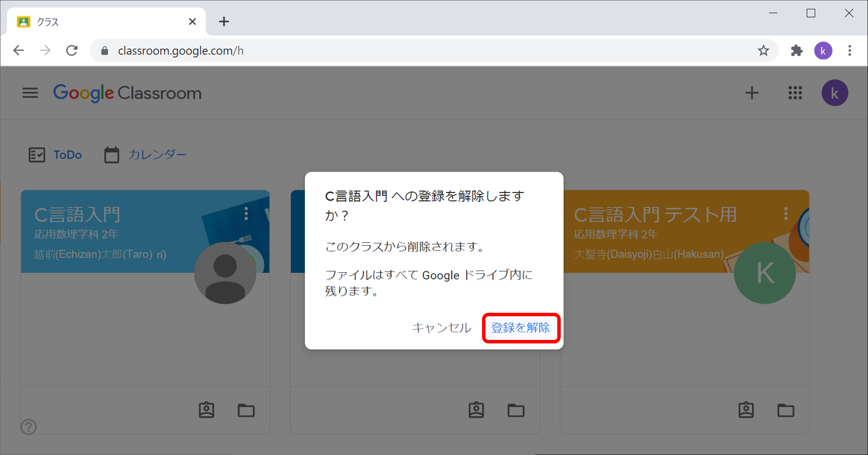
Task: Click the Google Classroom logo
Action: (127, 93)
